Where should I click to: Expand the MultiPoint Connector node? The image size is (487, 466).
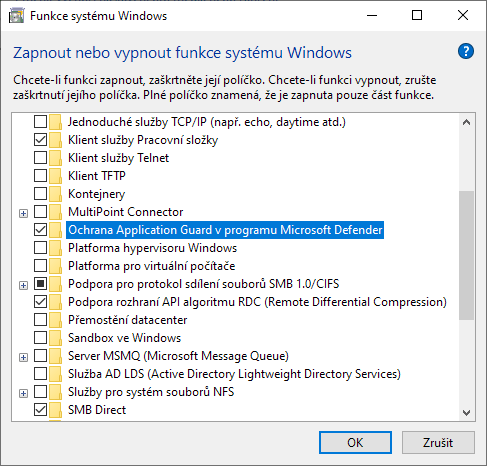[x=23, y=213]
